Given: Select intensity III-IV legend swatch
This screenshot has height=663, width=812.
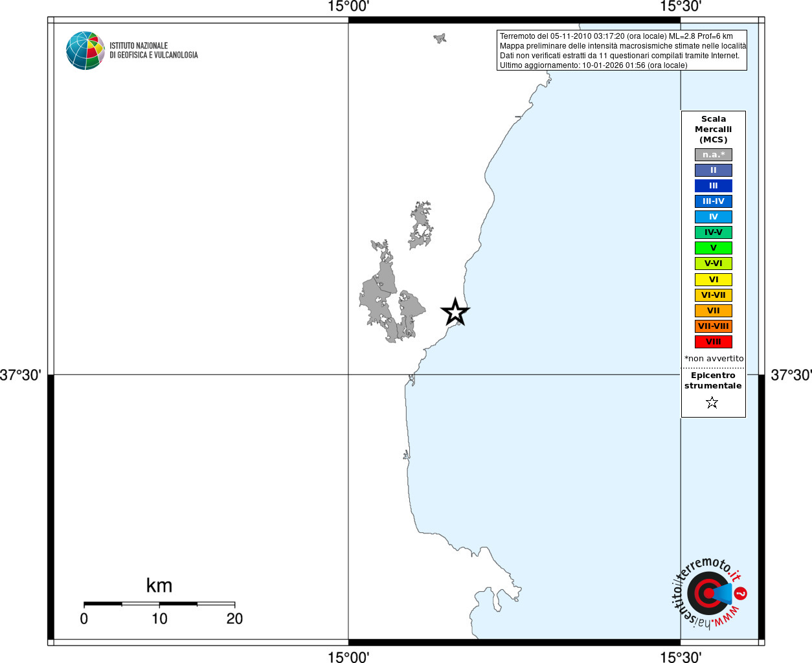Looking at the screenshot, I should 714,201.
